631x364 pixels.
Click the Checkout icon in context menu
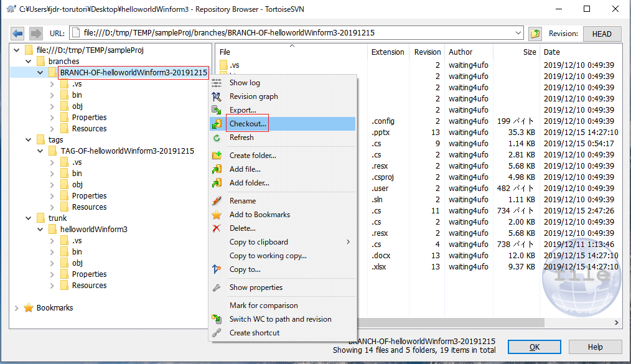(x=217, y=124)
